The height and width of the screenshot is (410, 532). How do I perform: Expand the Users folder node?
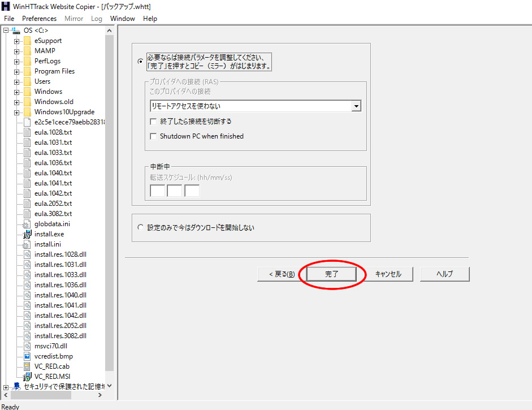point(16,81)
